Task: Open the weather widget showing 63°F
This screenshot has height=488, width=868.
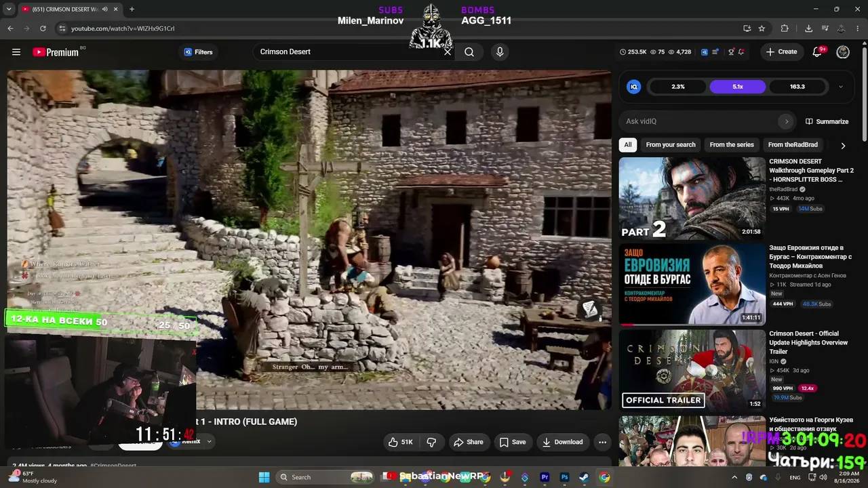Action: click(x=33, y=477)
